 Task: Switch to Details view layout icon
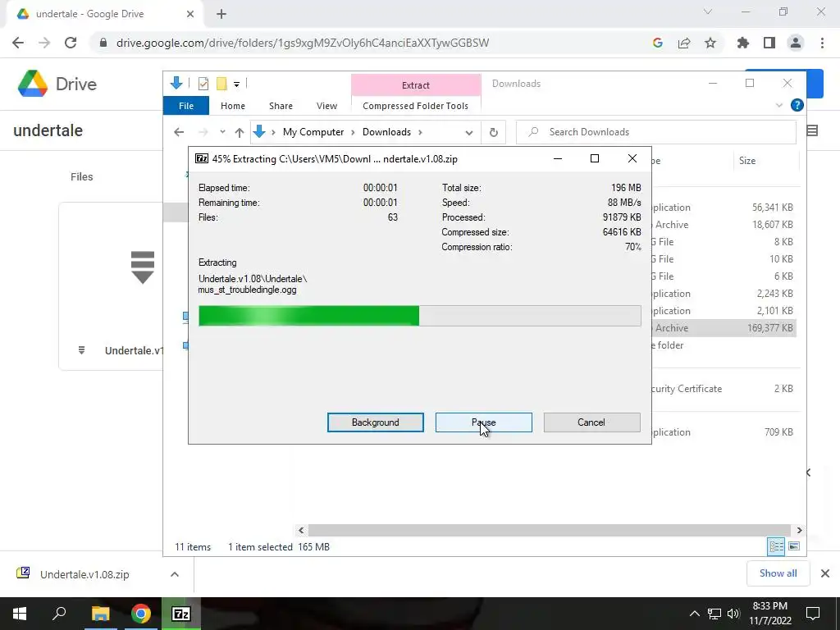click(x=776, y=546)
